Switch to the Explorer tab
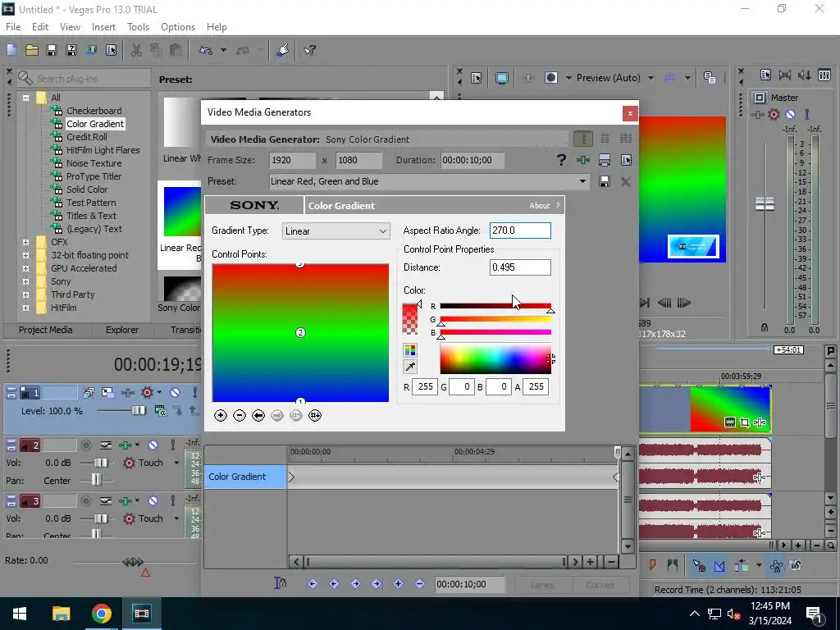This screenshot has height=630, width=840. 121,330
